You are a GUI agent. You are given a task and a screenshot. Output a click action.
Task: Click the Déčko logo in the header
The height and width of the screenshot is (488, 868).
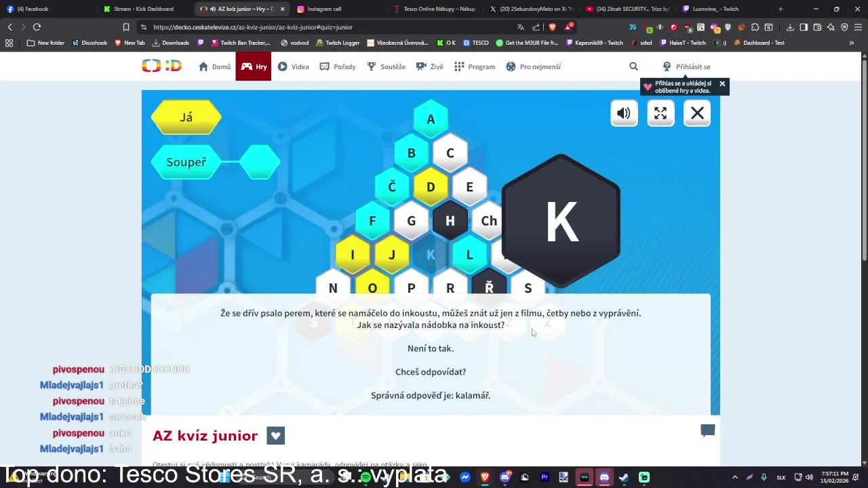161,66
